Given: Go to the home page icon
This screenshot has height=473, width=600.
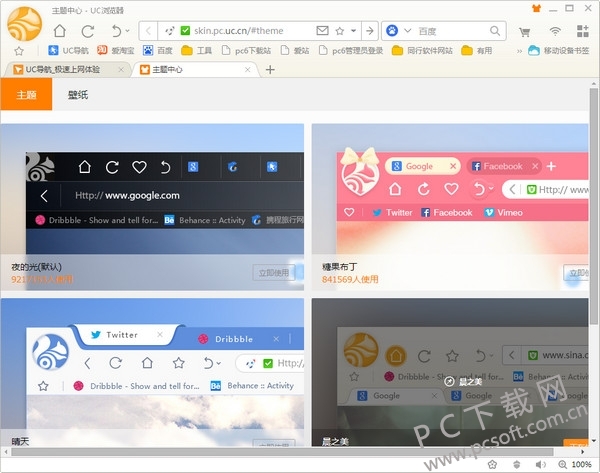Looking at the screenshot, I should point(60,31).
